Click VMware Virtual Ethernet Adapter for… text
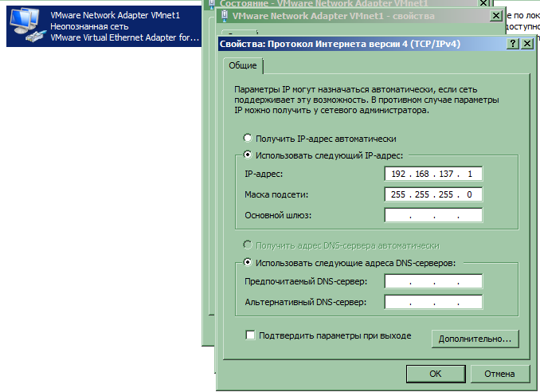 pos(125,37)
